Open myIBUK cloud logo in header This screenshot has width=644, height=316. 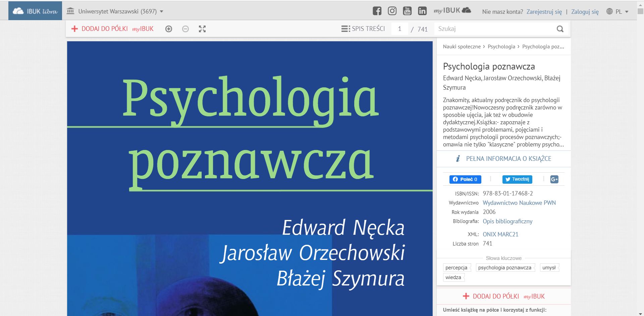[x=452, y=11]
